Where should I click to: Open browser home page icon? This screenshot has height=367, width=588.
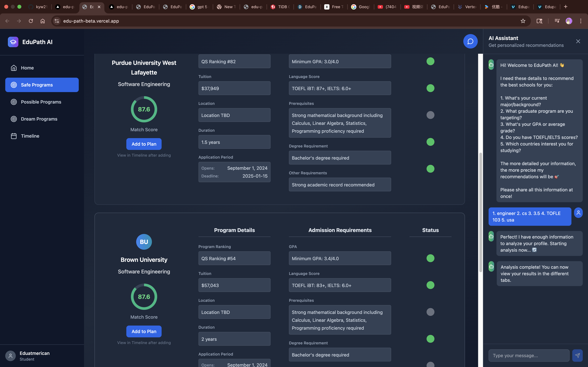[42, 21]
